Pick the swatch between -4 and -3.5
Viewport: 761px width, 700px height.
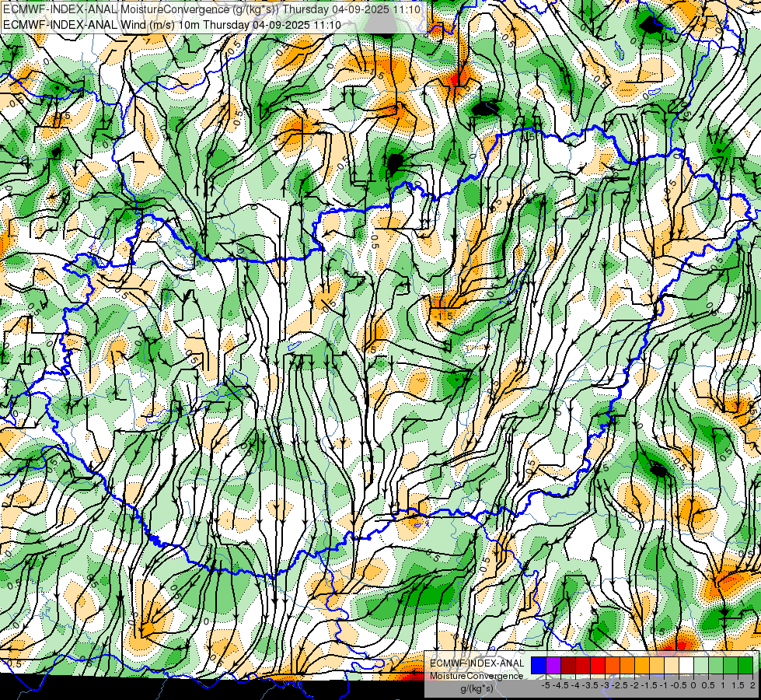point(583,666)
